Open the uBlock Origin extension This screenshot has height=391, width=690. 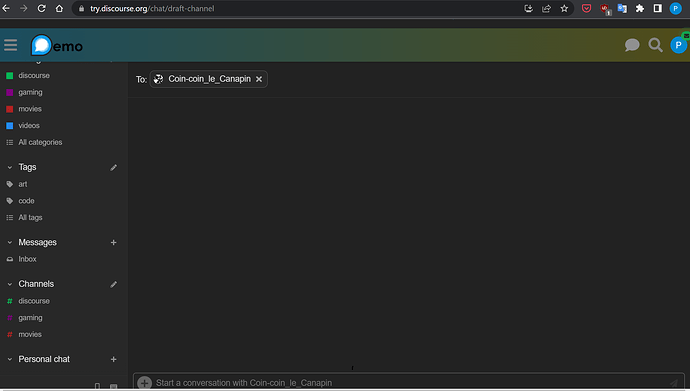pos(605,8)
